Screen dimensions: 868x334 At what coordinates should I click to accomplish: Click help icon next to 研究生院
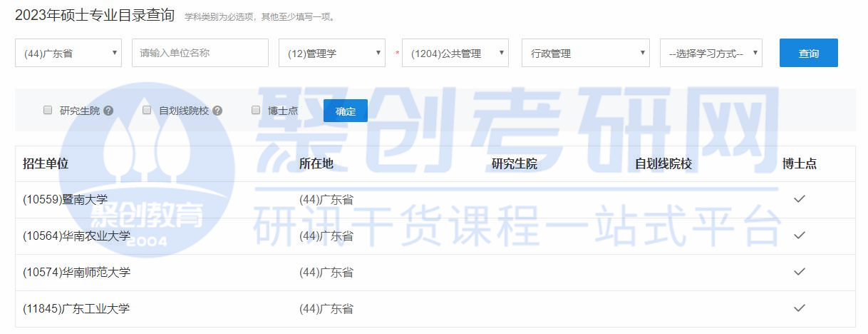click(x=108, y=111)
